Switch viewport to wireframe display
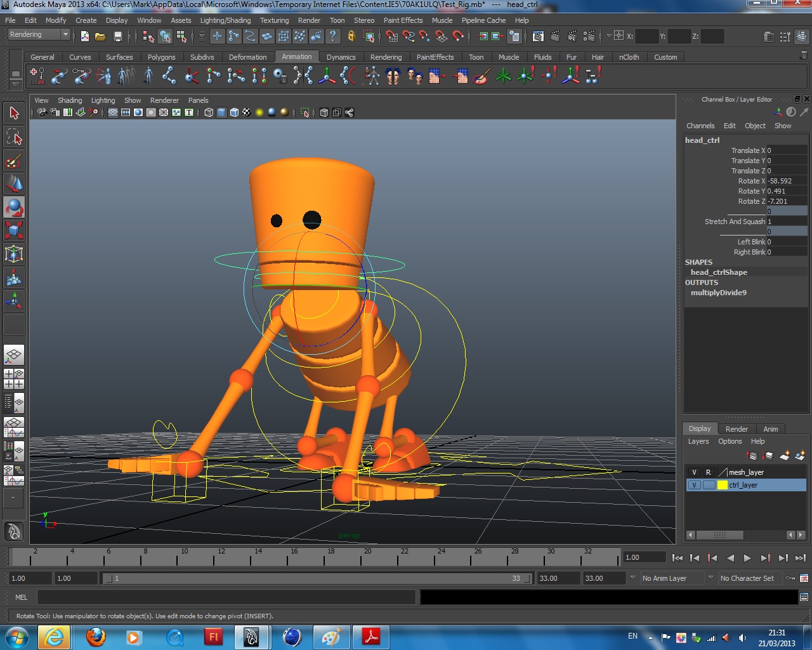This screenshot has width=812, height=650. (209, 112)
